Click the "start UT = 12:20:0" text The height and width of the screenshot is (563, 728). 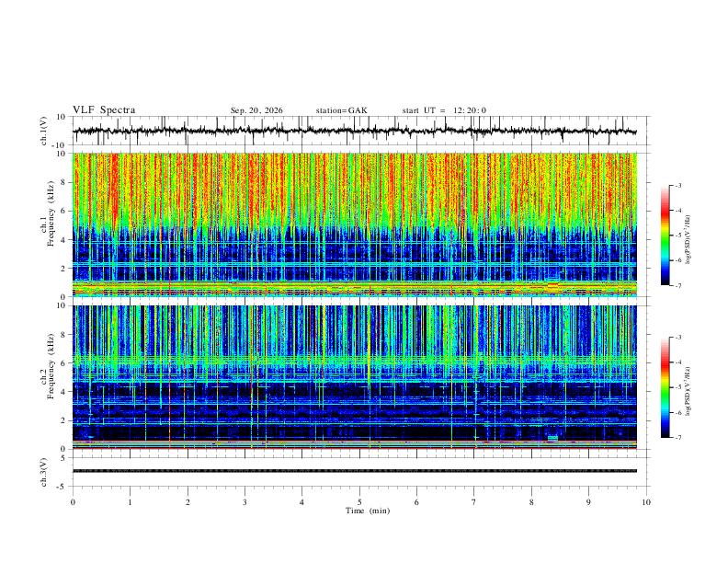coord(444,110)
